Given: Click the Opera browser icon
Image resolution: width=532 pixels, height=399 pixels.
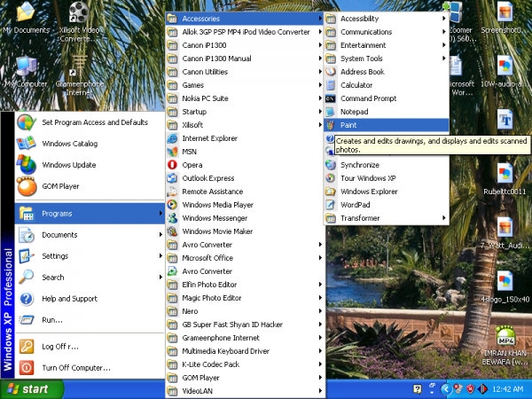Looking at the screenshot, I should [172, 165].
